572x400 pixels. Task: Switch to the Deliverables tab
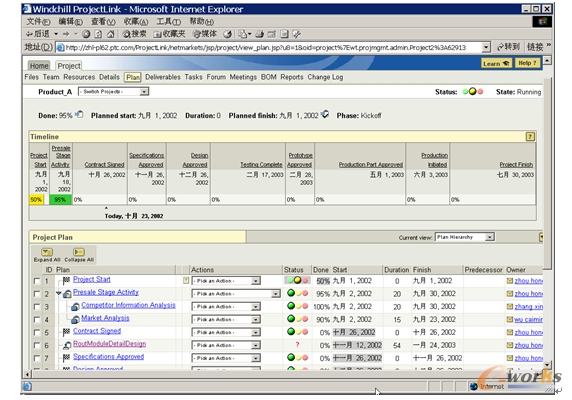tap(163, 77)
